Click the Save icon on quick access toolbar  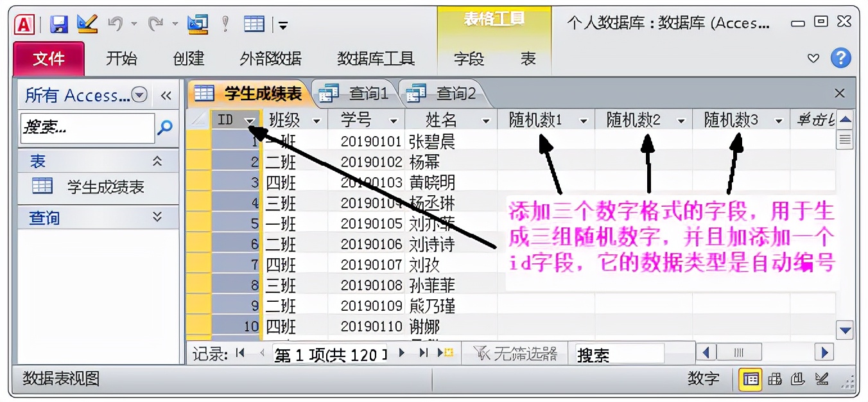(x=60, y=23)
